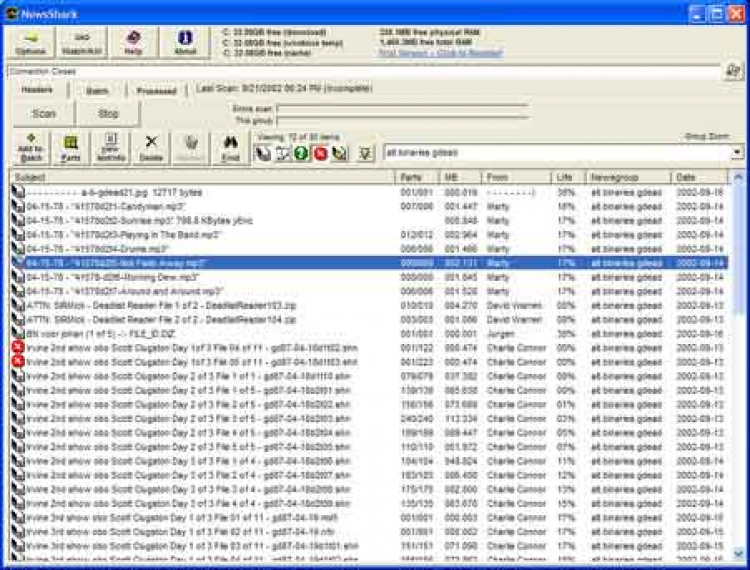Toggle the red X filter icon
The height and width of the screenshot is (570, 750).
click(x=320, y=153)
